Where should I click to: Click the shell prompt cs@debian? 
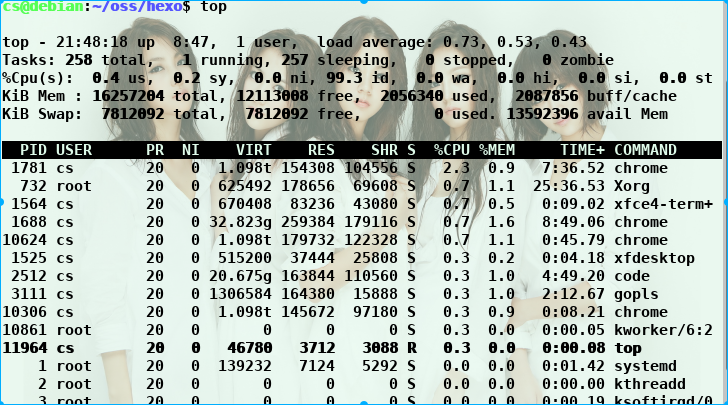pyautogui.click(x=44, y=7)
